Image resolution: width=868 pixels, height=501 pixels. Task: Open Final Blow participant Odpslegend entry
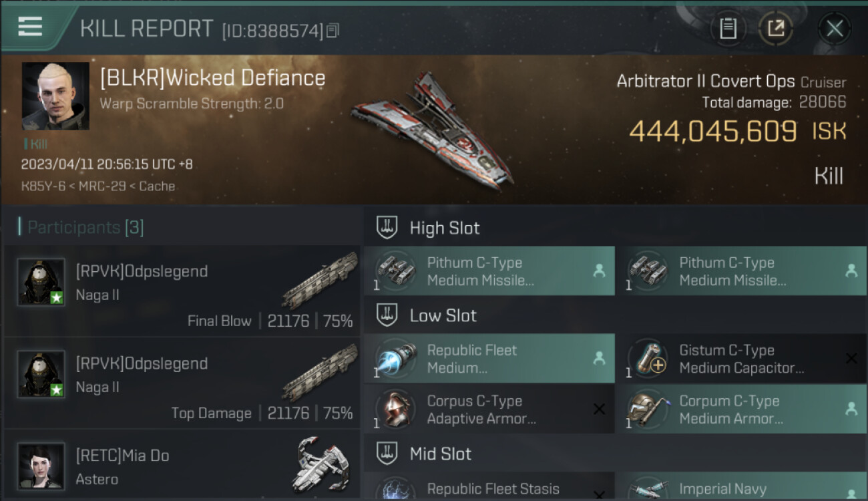tap(182, 291)
